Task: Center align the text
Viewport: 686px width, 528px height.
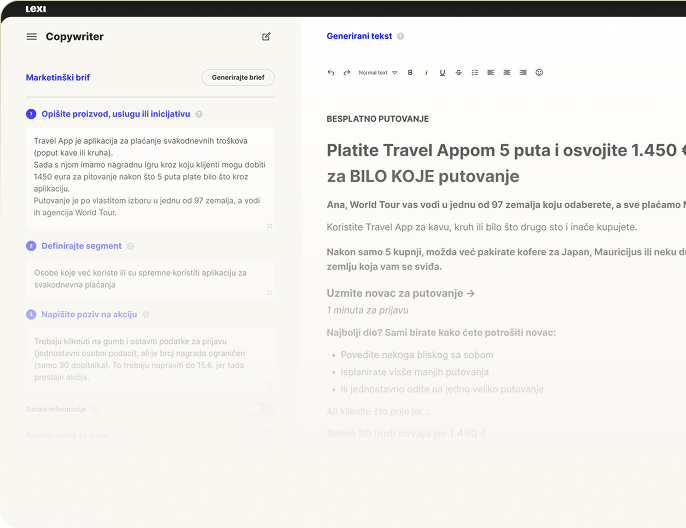Action: point(506,73)
